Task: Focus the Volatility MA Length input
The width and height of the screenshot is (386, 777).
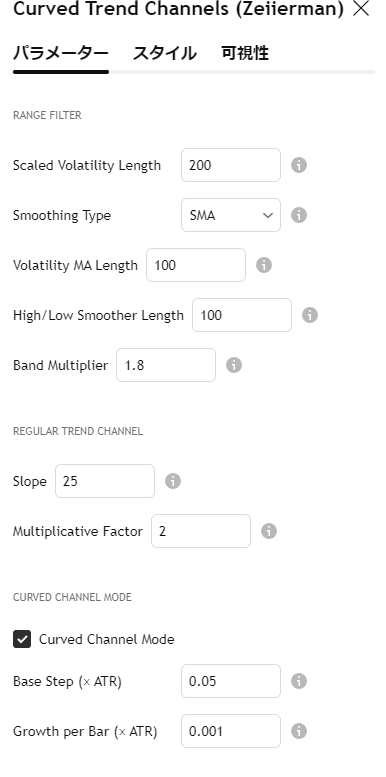Action: point(196,265)
